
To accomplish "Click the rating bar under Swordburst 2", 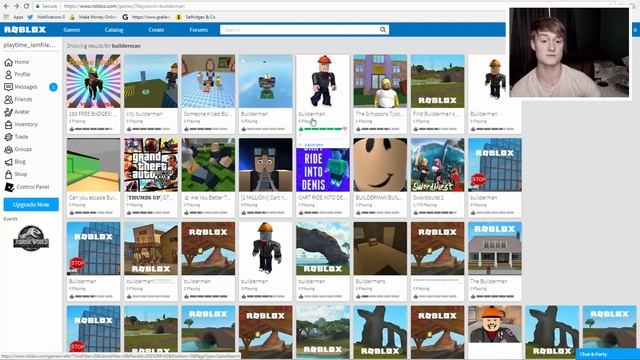I will 438,213.
